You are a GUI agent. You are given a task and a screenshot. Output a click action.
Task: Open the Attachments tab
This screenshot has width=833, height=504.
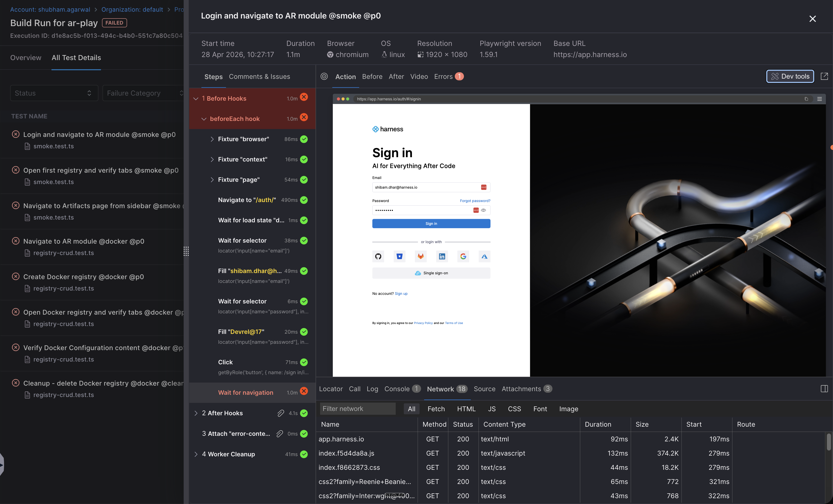pyautogui.click(x=527, y=389)
